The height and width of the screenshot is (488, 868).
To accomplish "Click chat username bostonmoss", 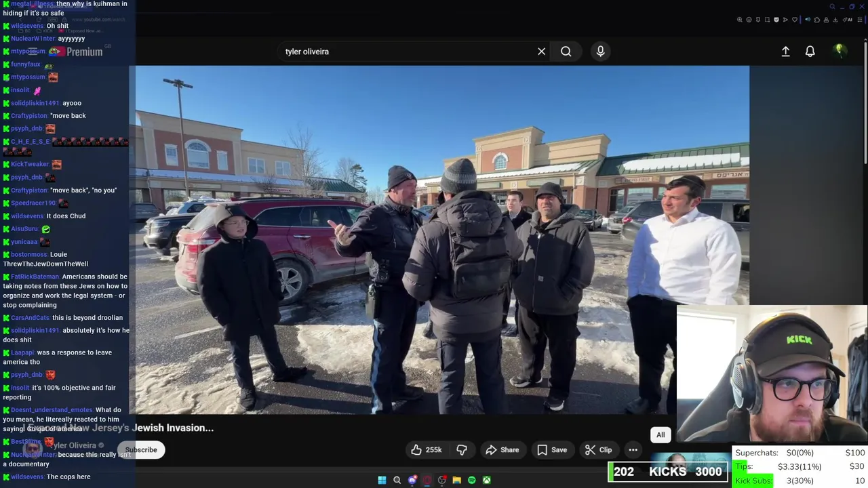I will pyautogui.click(x=29, y=255).
